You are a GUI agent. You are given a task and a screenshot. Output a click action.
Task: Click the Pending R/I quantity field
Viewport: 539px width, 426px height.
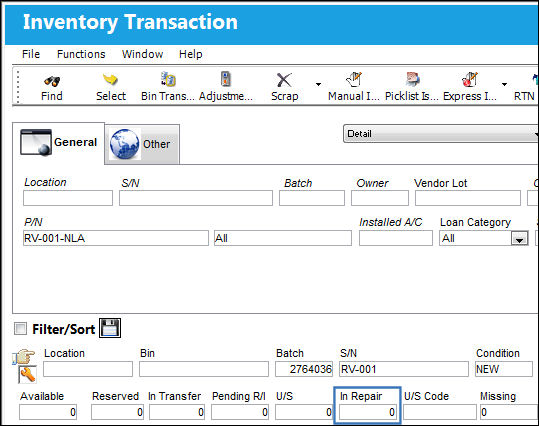click(x=240, y=412)
